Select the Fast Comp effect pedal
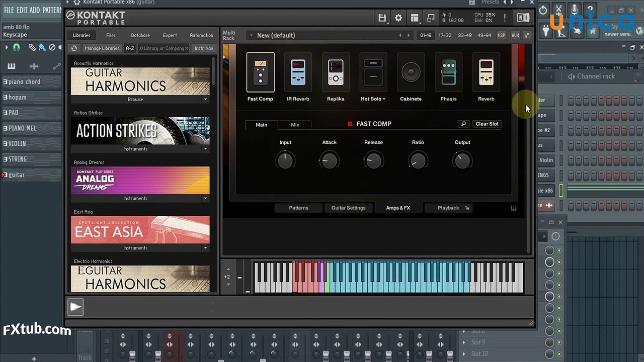 [260, 72]
